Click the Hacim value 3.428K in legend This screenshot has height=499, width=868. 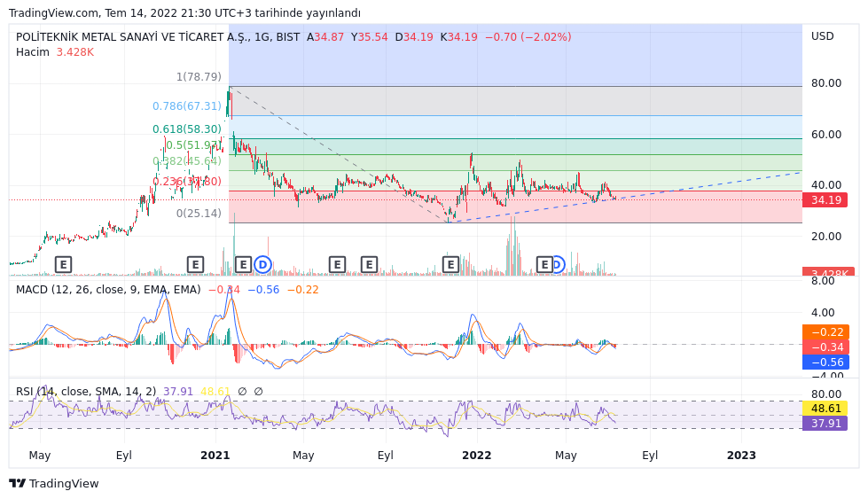tap(75, 52)
